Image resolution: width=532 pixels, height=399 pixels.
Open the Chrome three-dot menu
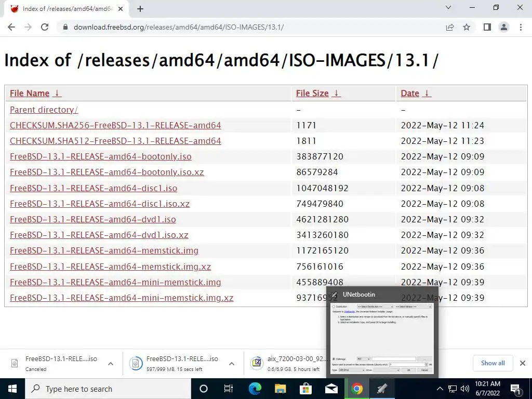point(521,27)
